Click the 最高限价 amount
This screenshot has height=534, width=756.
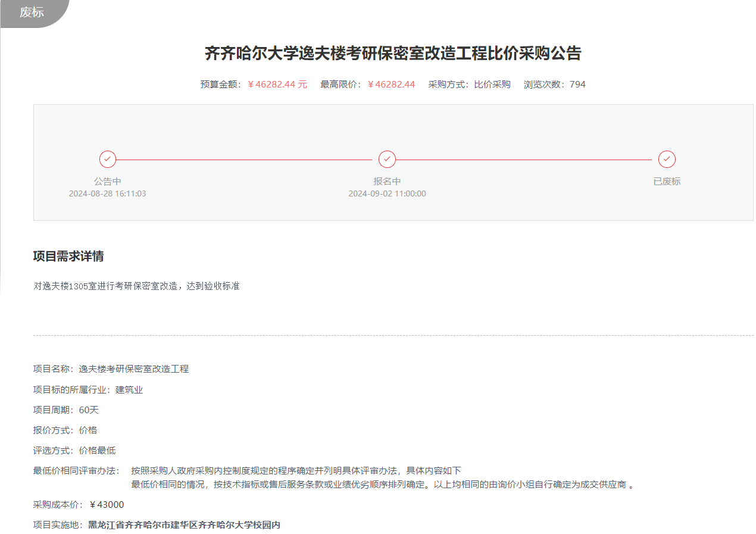coord(391,85)
